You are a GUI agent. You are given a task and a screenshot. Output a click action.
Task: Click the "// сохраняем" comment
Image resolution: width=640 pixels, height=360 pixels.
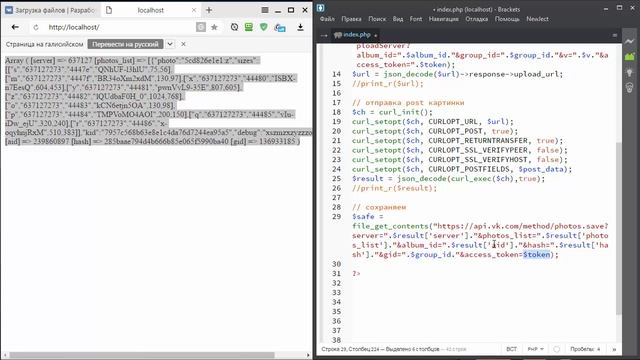379,207
